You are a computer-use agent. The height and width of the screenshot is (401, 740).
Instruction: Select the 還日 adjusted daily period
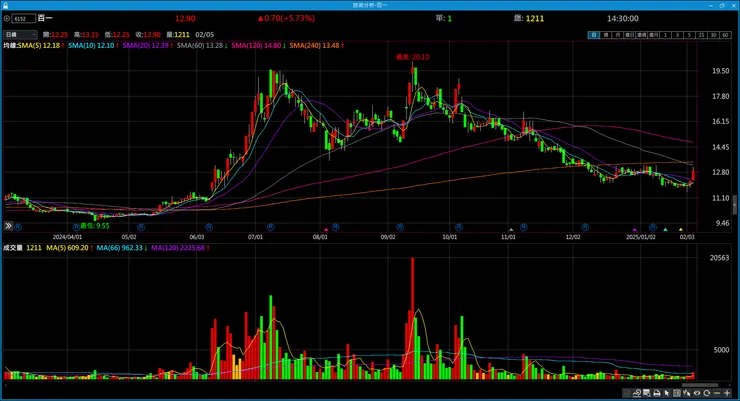[630, 35]
